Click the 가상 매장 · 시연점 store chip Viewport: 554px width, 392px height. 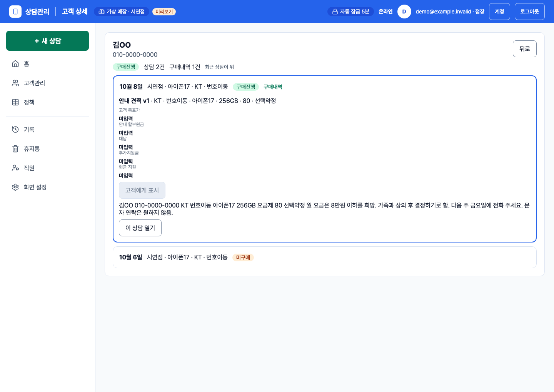click(122, 12)
